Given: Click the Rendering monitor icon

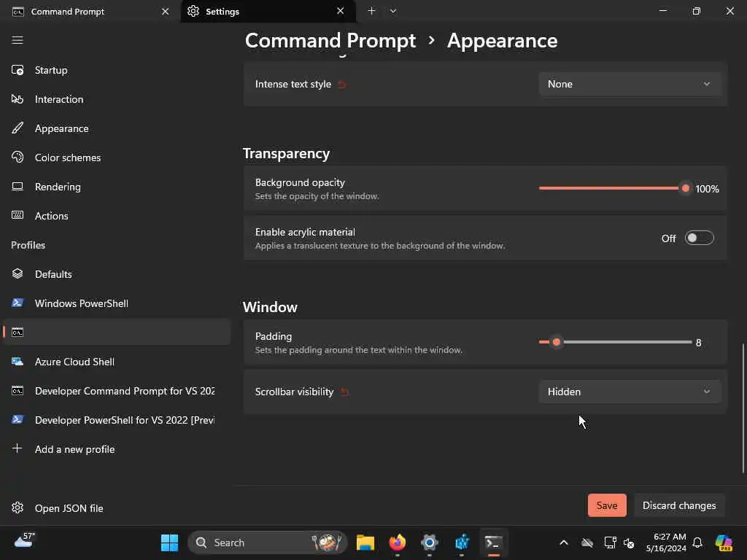Looking at the screenshot, I should (18, 186).
